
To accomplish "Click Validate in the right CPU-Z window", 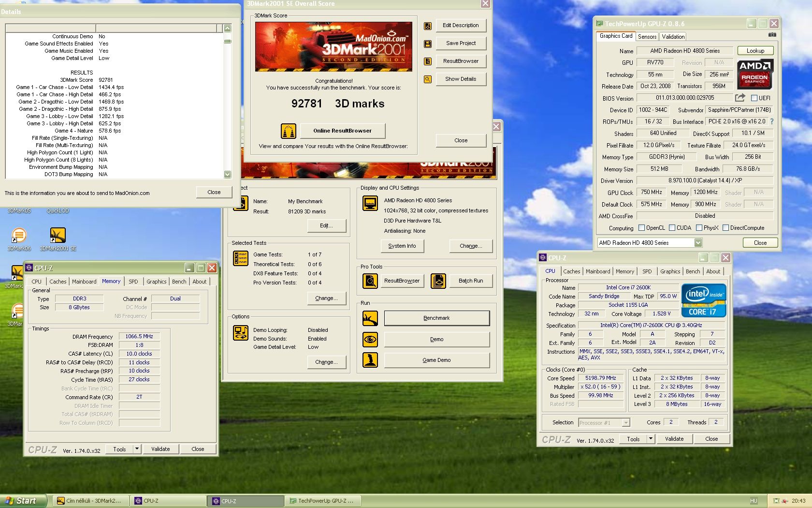I will [x=674, y=439].
